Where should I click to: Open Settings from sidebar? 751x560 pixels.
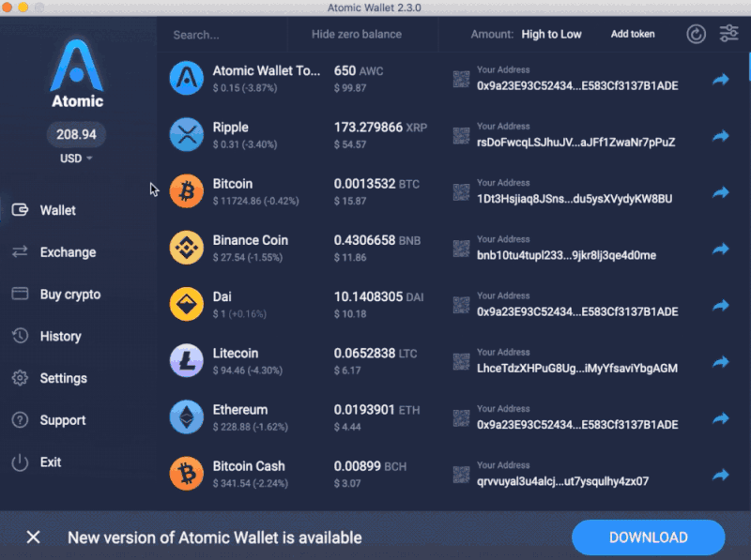click(50, 378)
